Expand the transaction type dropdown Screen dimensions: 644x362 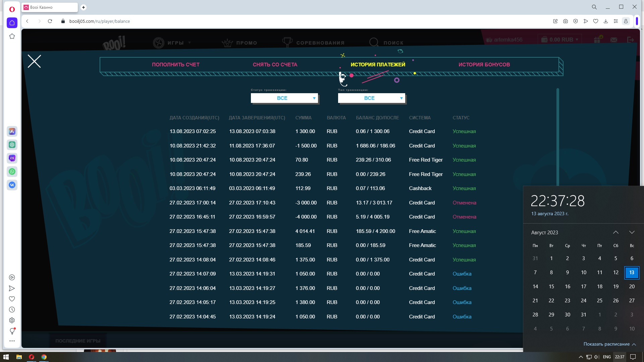coord(371,98)
